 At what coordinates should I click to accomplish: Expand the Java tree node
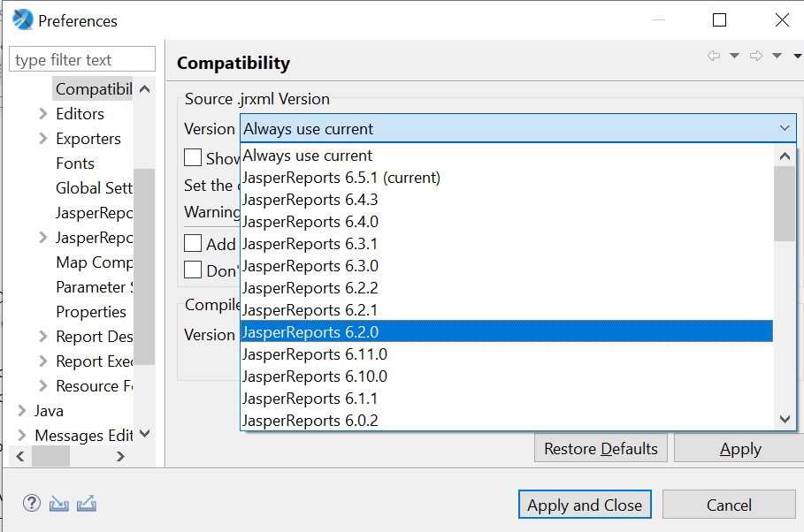coord(21,411)
